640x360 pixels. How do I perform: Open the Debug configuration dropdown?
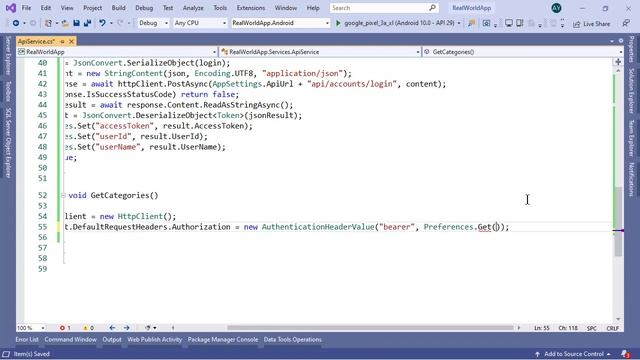(x=153, y=23)
